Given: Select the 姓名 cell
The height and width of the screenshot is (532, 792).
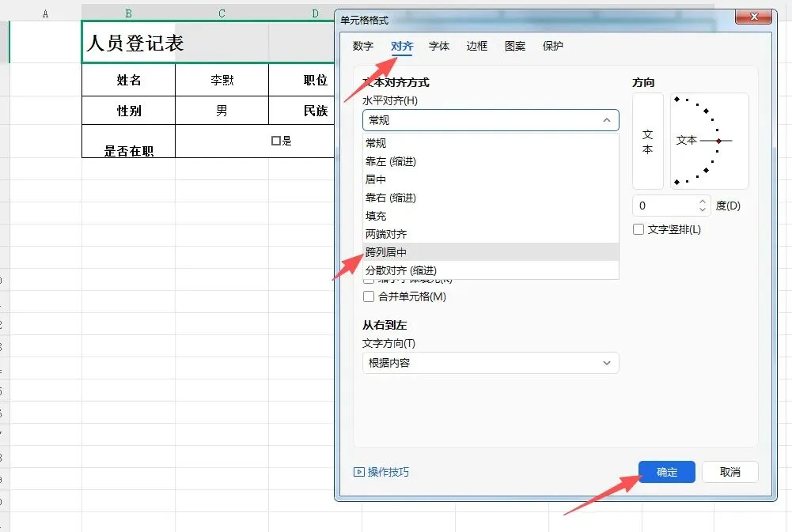Looking at the screenshot, I should 128,80.
